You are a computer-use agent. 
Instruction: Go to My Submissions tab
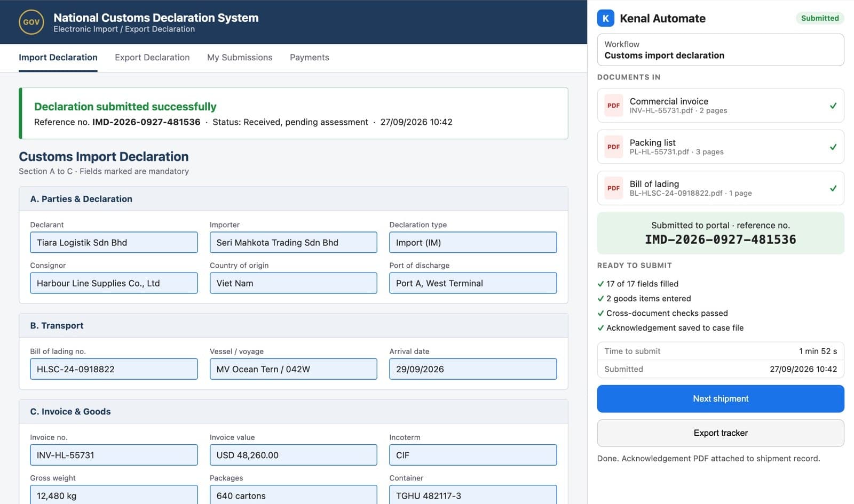[240, 58]
